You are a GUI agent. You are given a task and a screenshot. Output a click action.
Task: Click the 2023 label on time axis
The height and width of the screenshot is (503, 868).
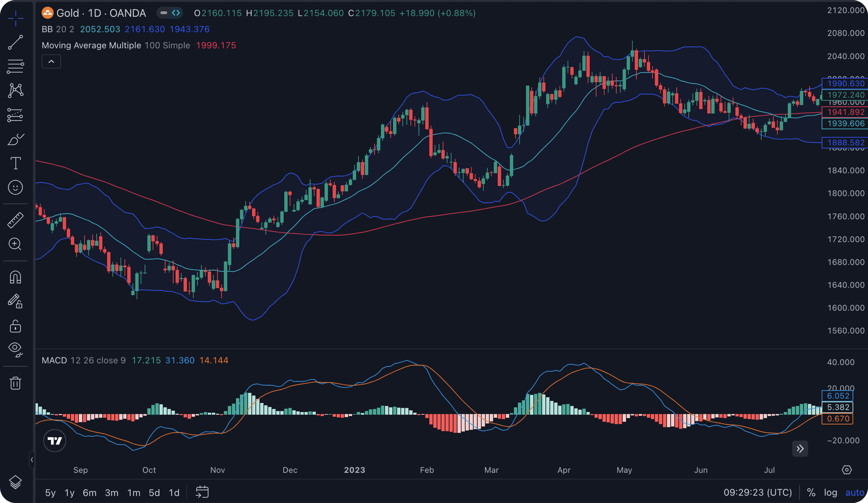click(x=354, y=470)
